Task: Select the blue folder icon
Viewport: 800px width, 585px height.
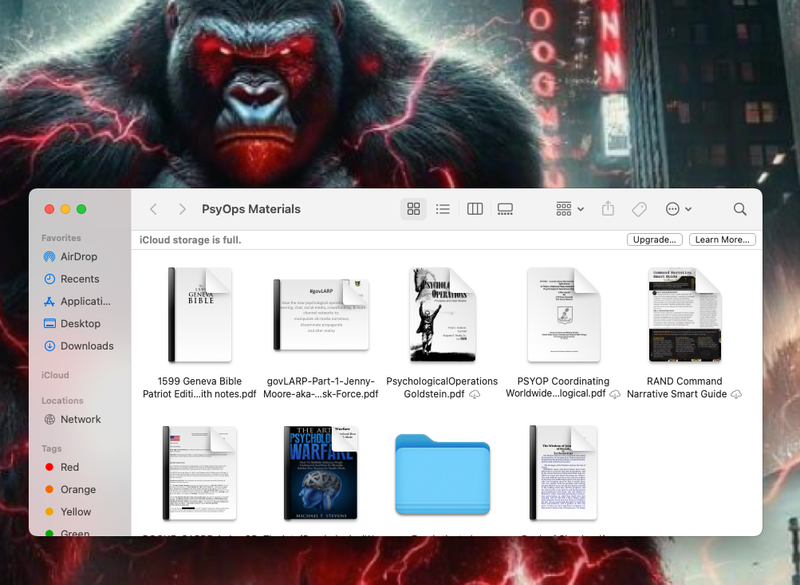Action: pyautogui.click(x=442, y=476)
